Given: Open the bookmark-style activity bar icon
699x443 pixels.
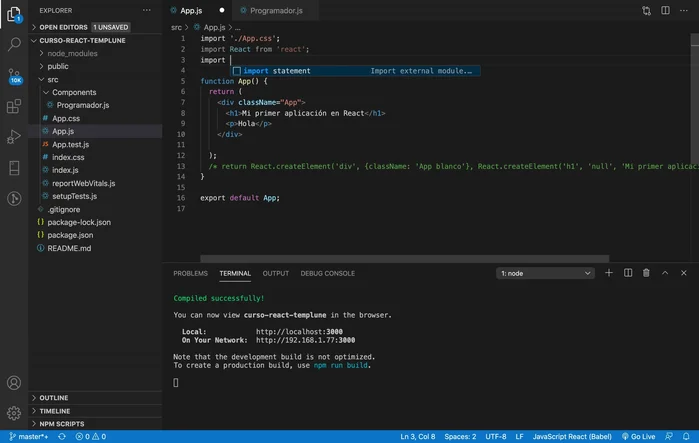Looking at the screenshot, I should 14,168.
